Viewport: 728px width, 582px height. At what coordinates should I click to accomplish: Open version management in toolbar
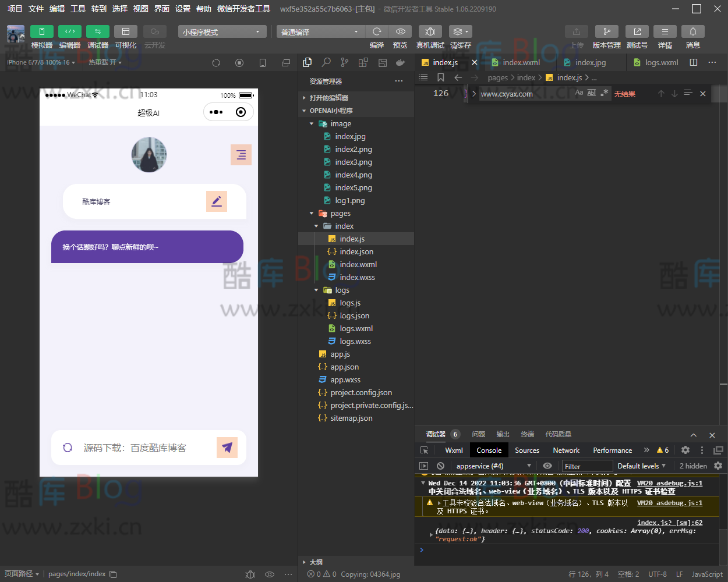(606, 31)
